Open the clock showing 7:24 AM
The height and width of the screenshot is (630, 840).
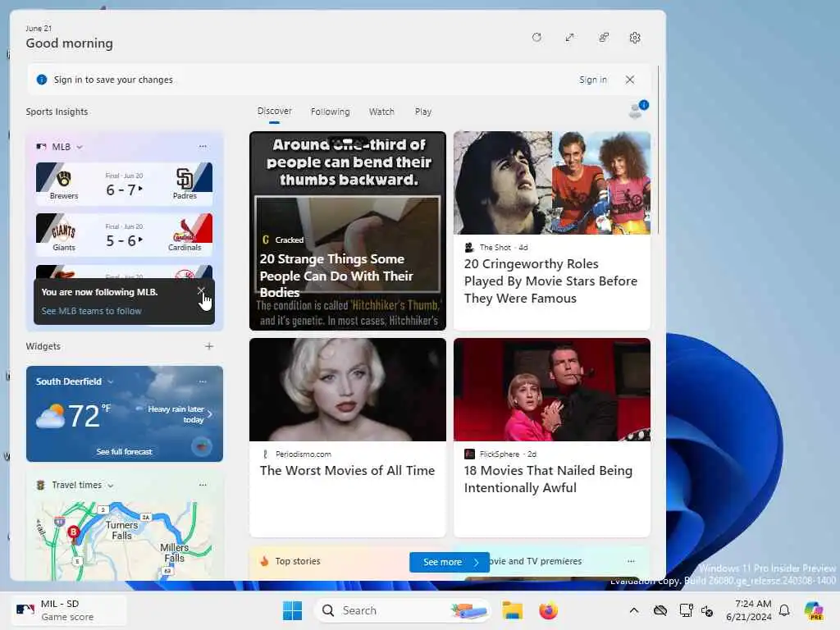click(x=749, y=610)
